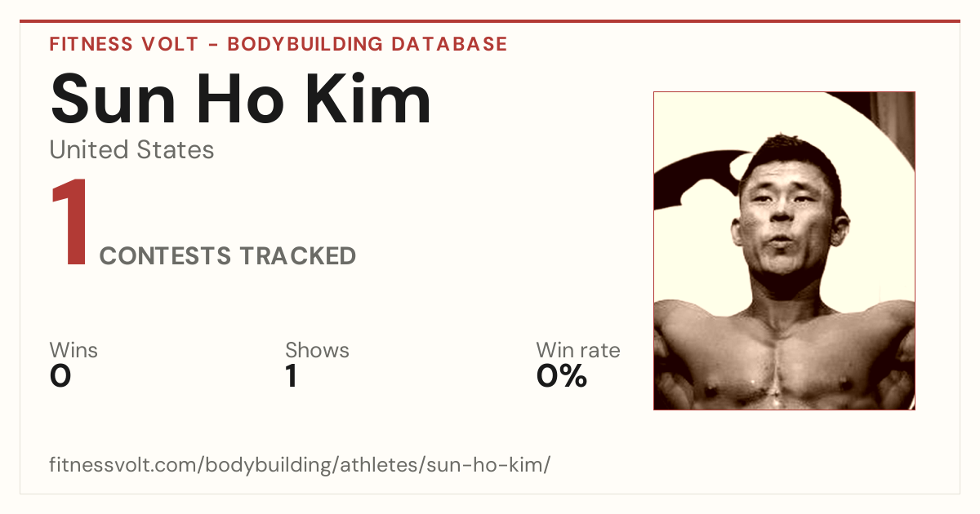Click the Fitness Volt header text
Viewport: 980px width, 514px height.
pos(123,44)
